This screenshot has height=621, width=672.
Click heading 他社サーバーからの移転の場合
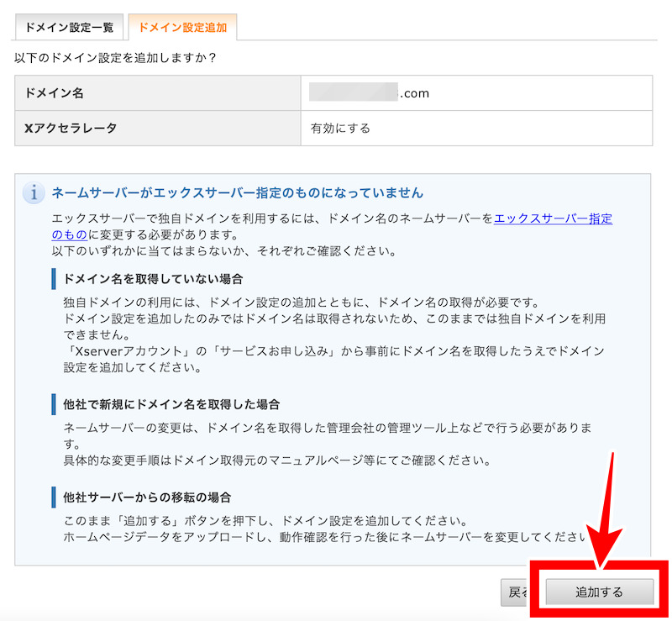(147, 497)
